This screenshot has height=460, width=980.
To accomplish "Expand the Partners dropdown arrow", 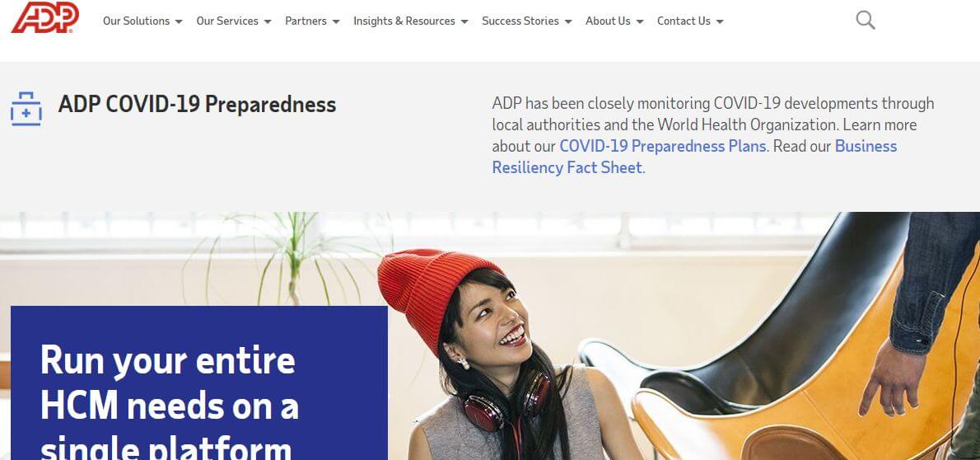I will coord(336,21).
